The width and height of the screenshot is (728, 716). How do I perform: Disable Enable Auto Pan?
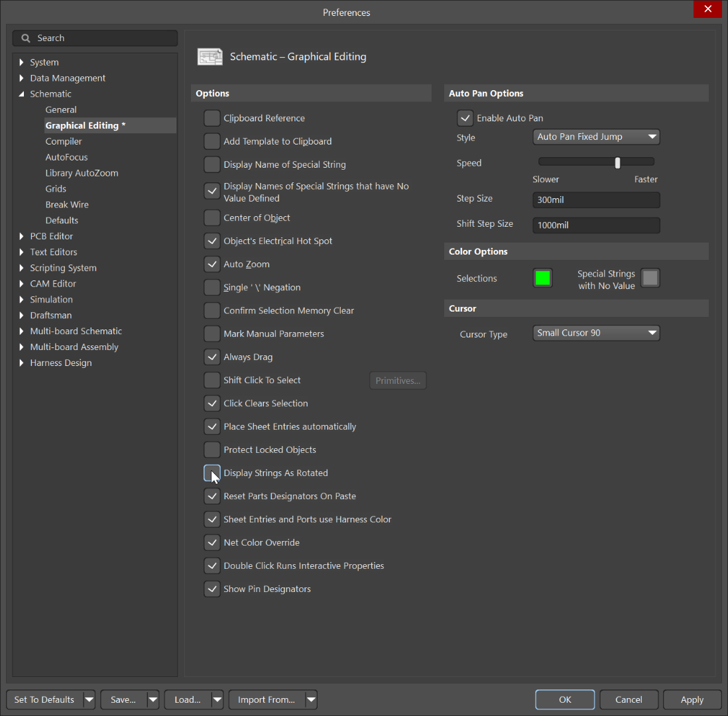465,117
